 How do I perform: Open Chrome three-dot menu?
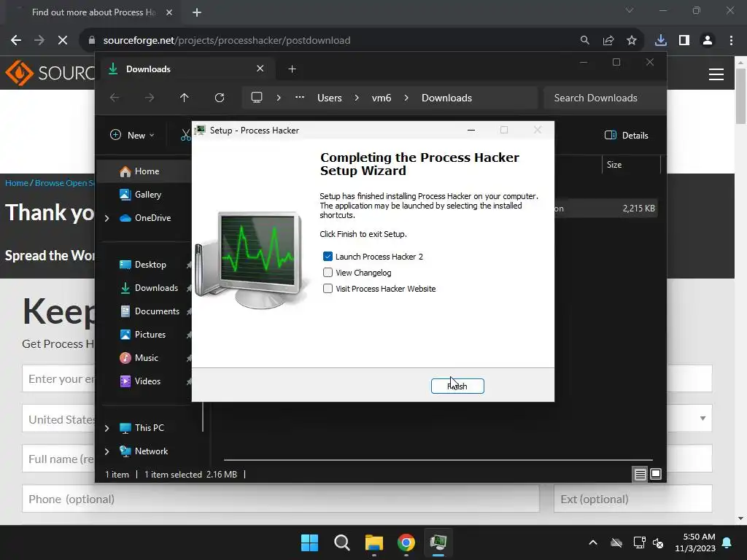tap(731, 41)
